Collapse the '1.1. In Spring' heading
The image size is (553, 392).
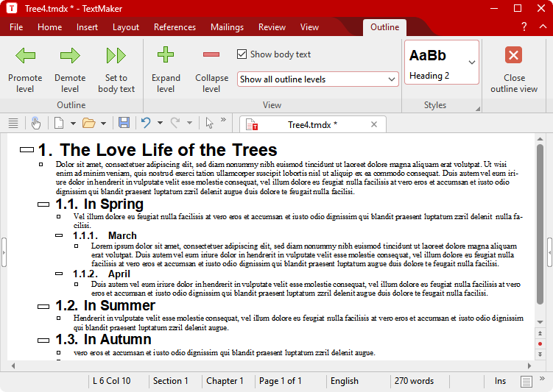(x=43, y=204)
